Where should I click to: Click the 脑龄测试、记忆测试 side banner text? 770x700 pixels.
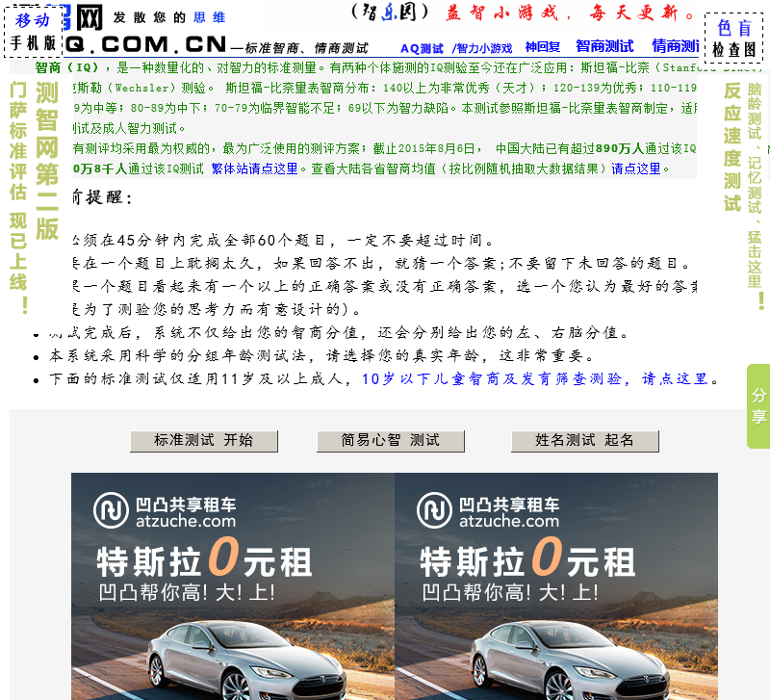tap(755, 196)
